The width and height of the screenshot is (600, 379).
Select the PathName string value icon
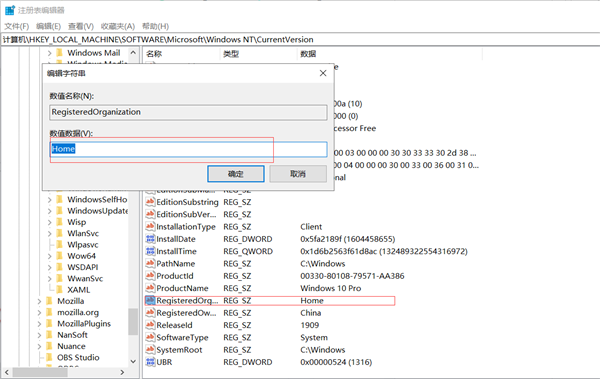[x=150, y=263]
